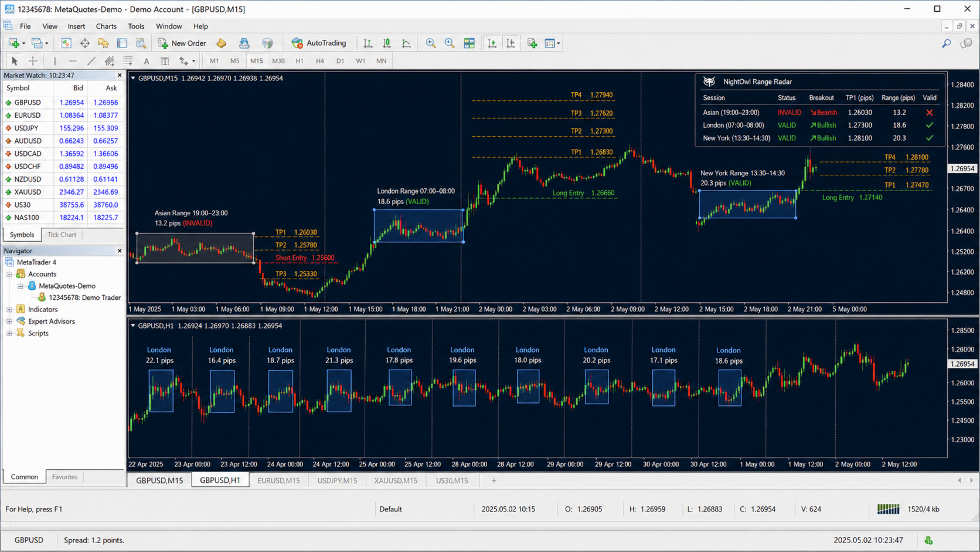
Task: Toggle the H1 timeframe button
Action: click(x=300, y=60)
